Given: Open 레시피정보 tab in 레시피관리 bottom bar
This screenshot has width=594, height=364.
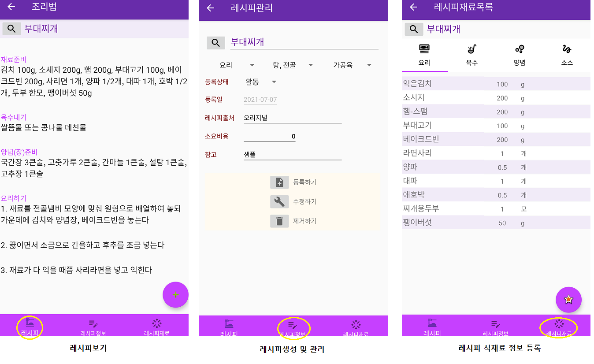Looking at the screenshot, I should pyautogui.click(x=293, y=328).
